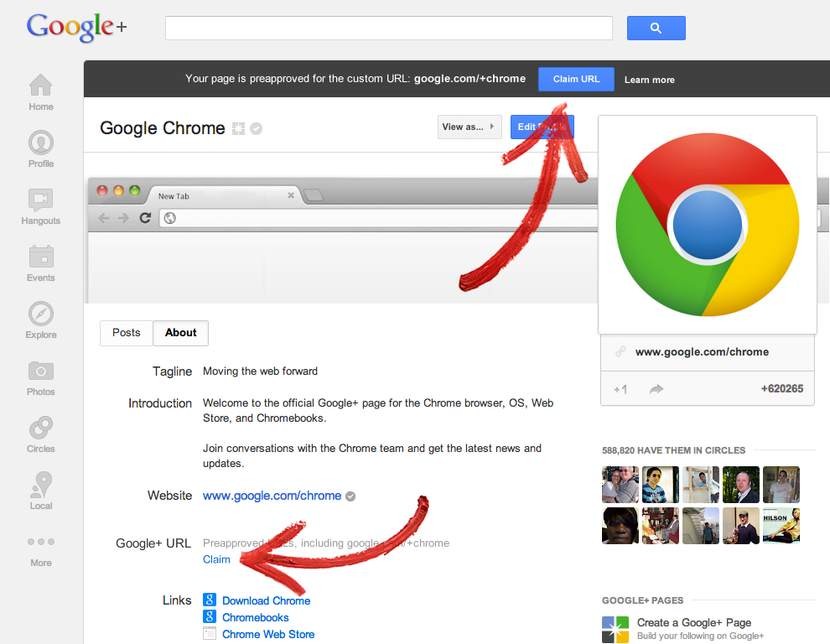Open the View as... dropdown

point(469,127)
